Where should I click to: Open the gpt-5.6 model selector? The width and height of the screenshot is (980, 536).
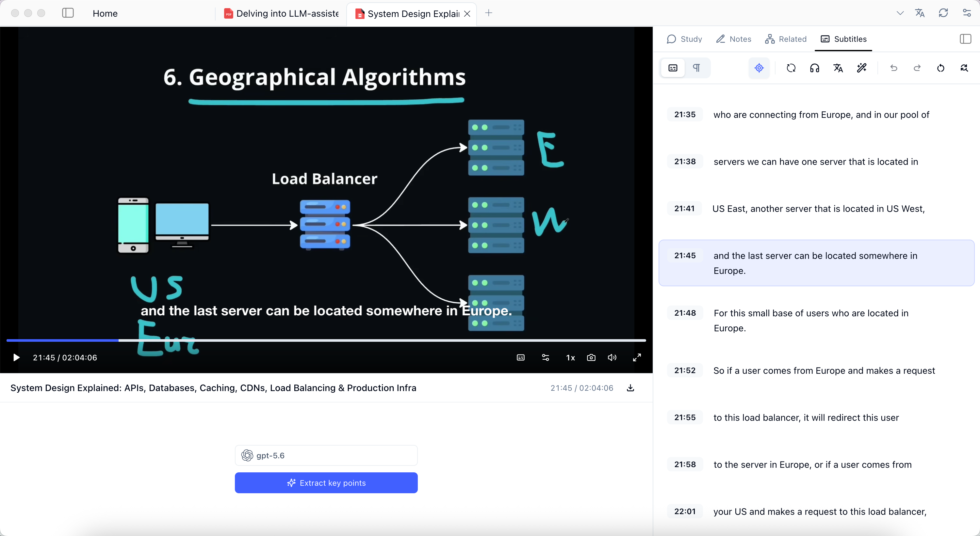[x=326, y=455]
